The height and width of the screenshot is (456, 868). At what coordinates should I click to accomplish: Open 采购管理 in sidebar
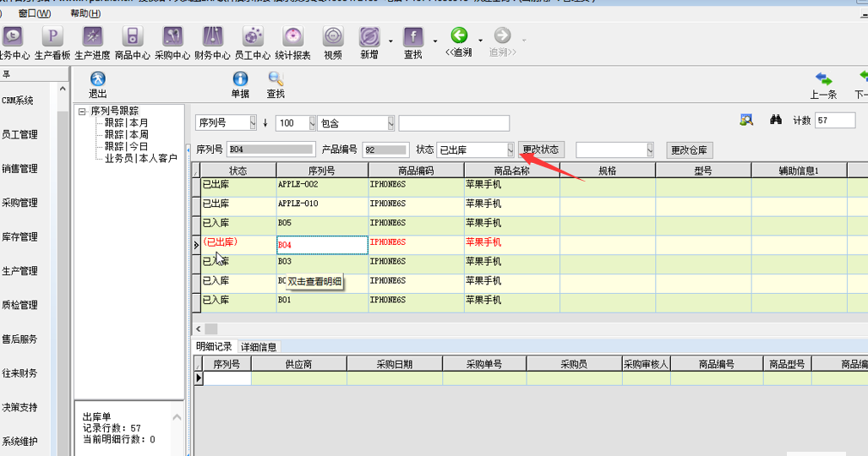[19, 203]
